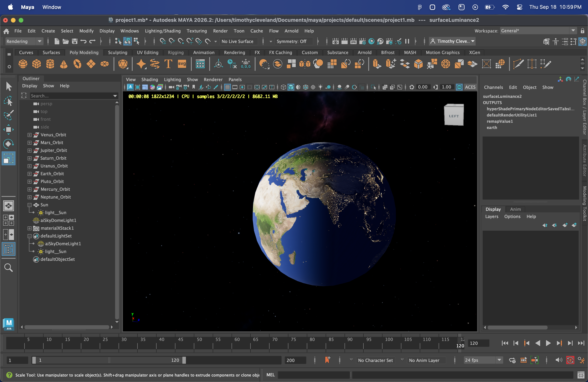This screenshot has width=588, height=382.
Task: Click the Polygon Type text shelf icon
Action: [168, 64]
